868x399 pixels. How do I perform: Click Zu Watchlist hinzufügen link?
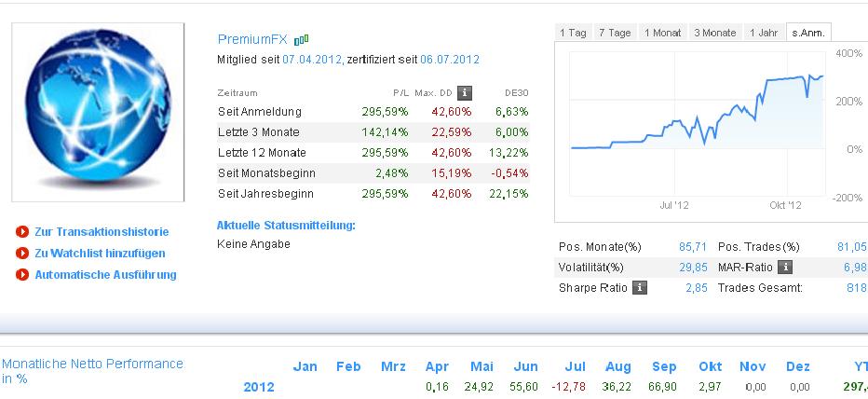100,254
